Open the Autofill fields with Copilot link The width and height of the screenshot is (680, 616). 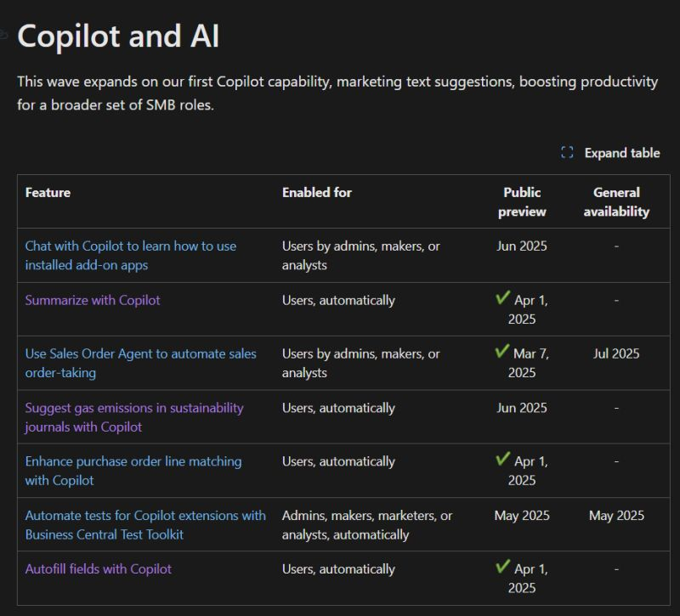click(x=98, y=568)
